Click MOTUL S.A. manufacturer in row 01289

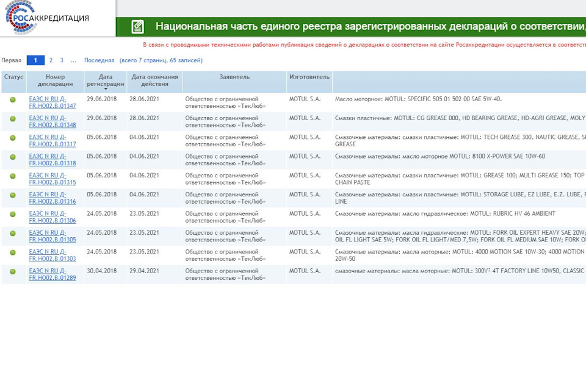pyautogui.click(x=305, y=271)
